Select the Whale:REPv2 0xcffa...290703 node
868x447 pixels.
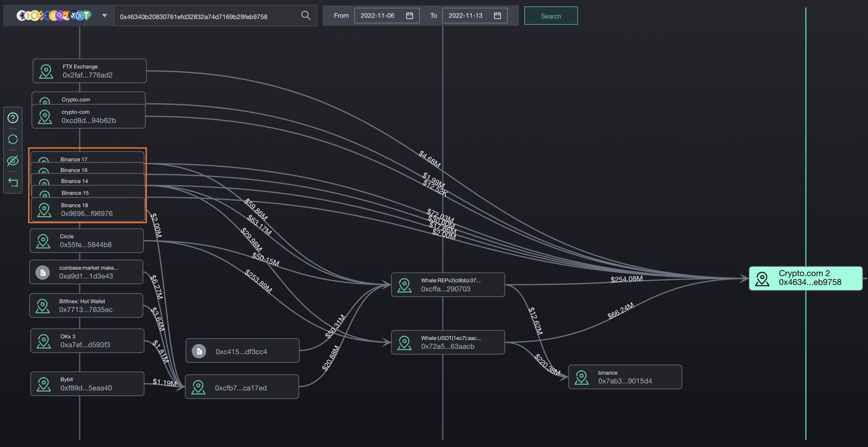coord(448,285)
